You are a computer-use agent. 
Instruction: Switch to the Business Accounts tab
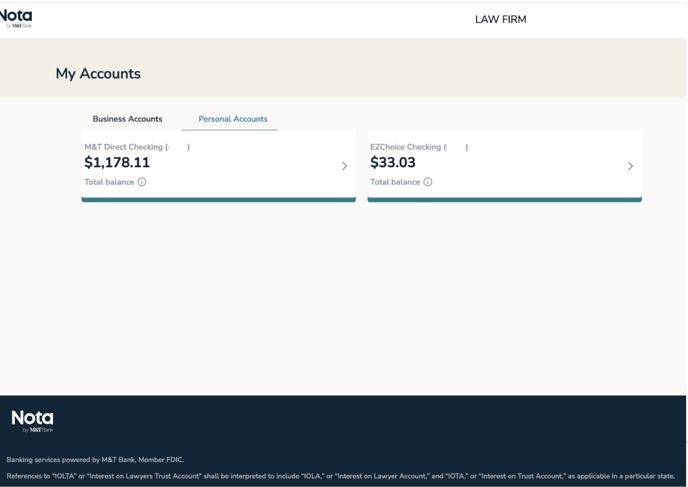click(127, 119)
